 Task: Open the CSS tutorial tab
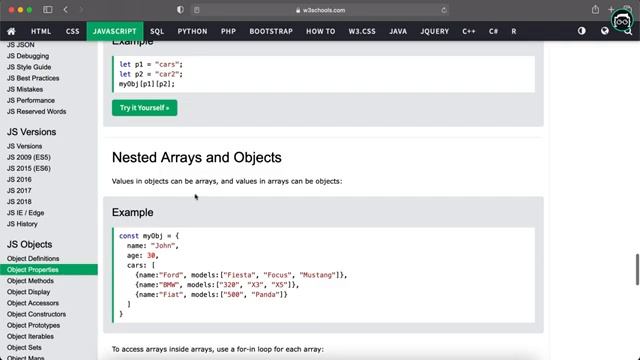coord(73,31)
